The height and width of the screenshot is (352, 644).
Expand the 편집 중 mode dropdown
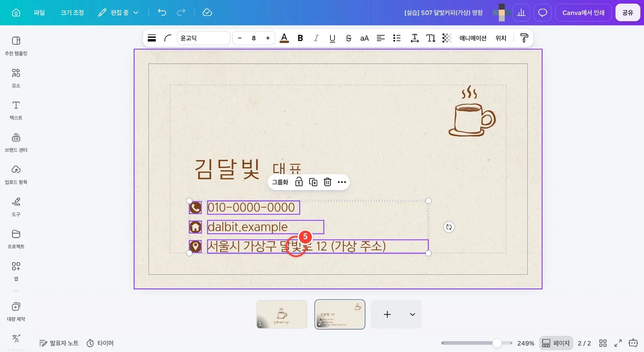pyautogui.click(x=118, y=12)
